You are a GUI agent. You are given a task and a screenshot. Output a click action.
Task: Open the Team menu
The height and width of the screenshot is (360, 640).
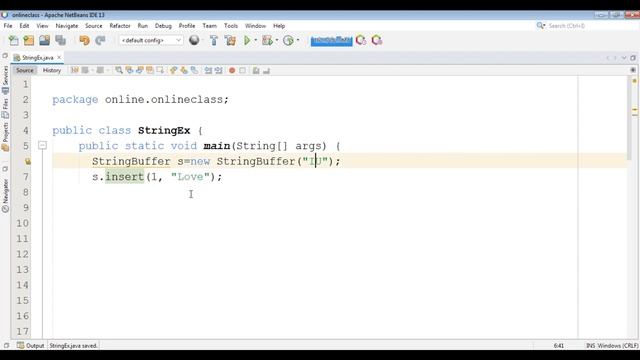[x=210, y=26]
